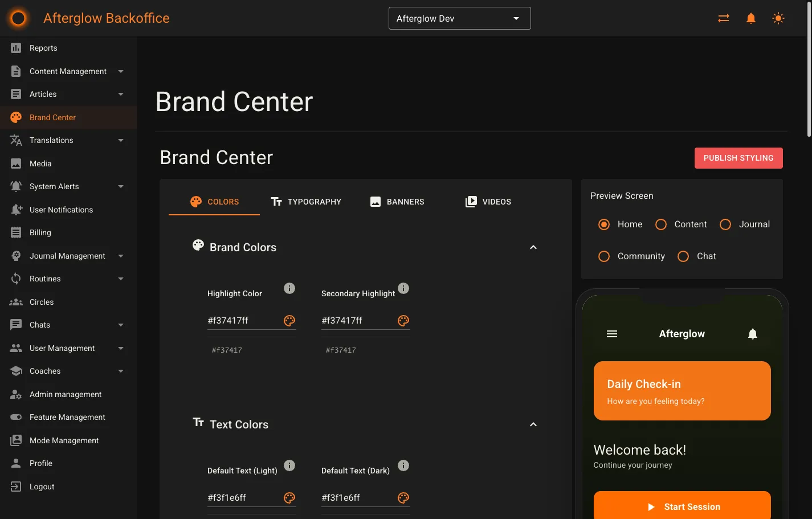
Task: Click the Afterglow Backoffice logo icon
Action: tap(18, 18)
